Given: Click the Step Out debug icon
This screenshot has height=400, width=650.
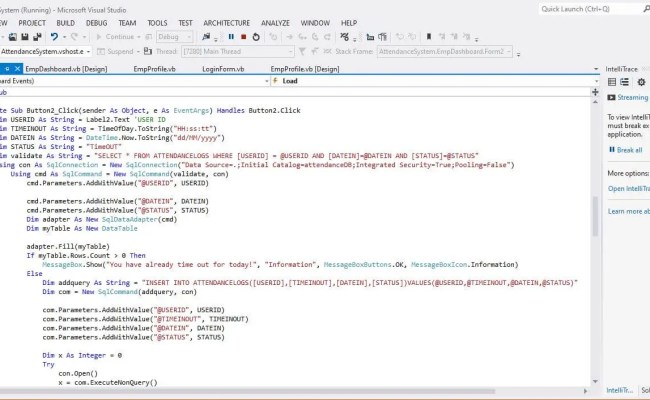Looking at the screenshot, I should click(x=327, y=37).
